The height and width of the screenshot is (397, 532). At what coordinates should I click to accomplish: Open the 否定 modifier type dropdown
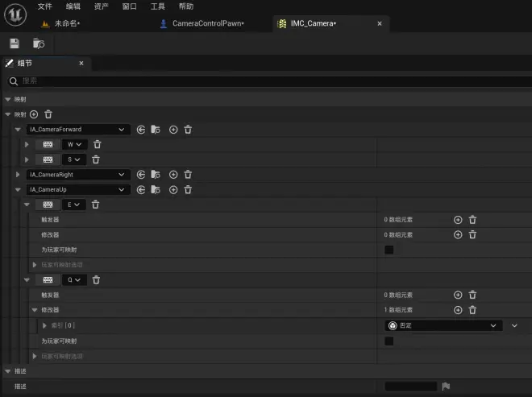[443, 325]
